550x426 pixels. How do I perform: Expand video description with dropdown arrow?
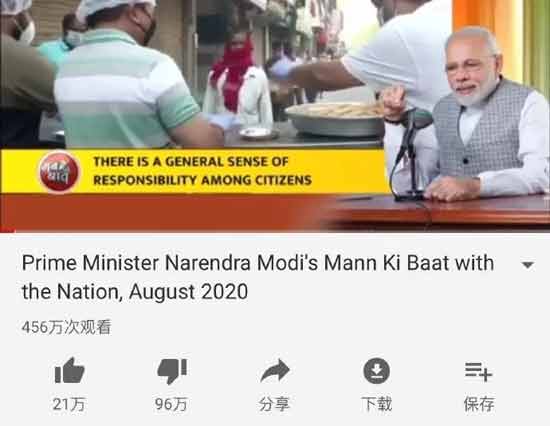(528, 265)
